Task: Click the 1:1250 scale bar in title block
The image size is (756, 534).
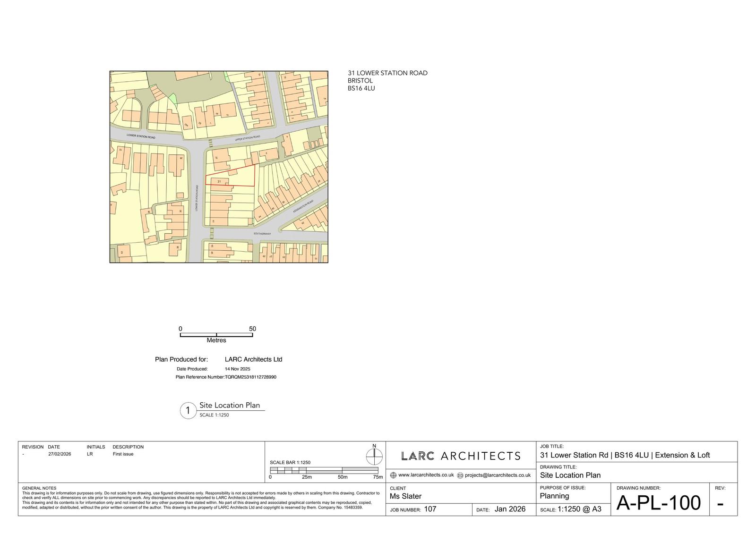Action: (324, 471)
